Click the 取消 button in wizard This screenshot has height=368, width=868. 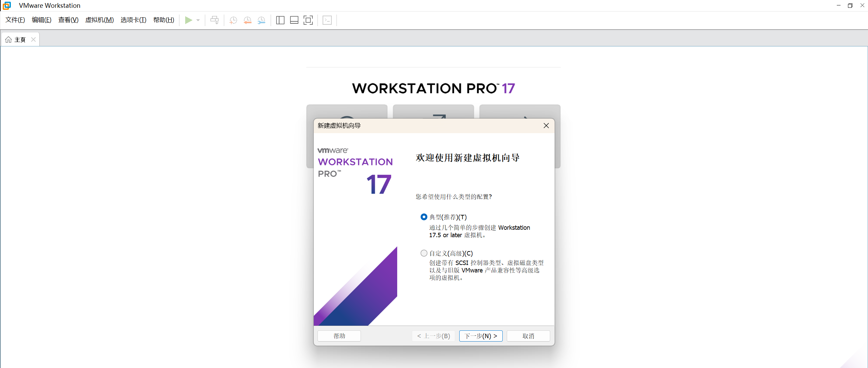(x=528, y=336)
